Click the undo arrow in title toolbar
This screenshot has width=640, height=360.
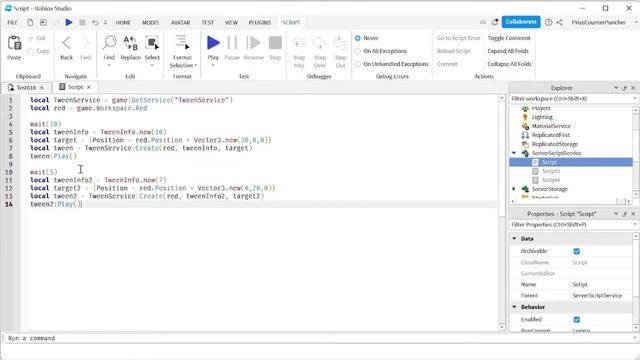point(95,22)
